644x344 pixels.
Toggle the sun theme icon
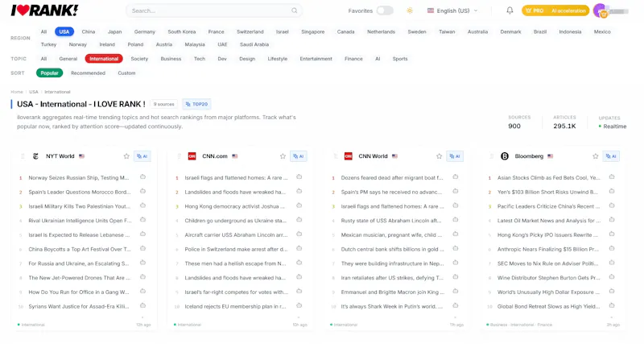pyautogui.click(x=410, y=10)
